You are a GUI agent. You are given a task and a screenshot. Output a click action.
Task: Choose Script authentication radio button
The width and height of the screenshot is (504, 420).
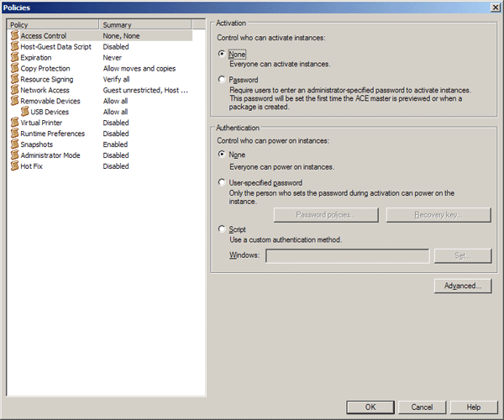pyautogui.click(x=222, y=228)
